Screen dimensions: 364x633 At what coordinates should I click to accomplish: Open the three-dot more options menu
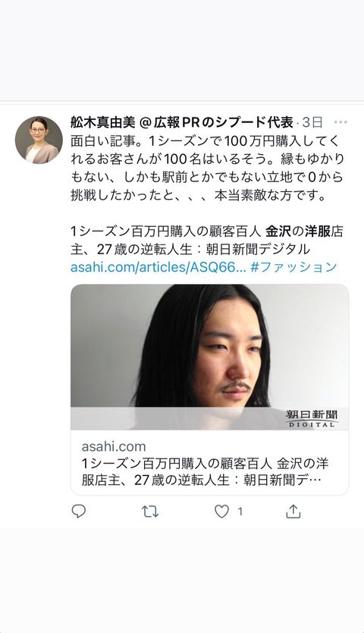pyautogui.click(x=340, y=122)
